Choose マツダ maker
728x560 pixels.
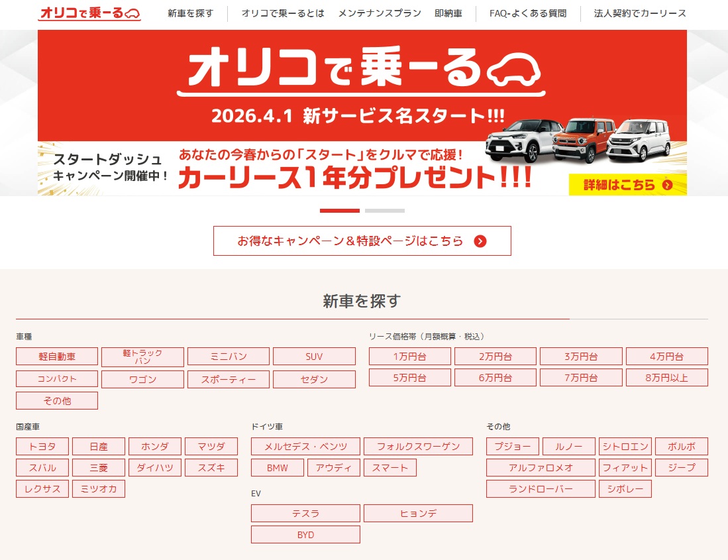coord(211,447)
